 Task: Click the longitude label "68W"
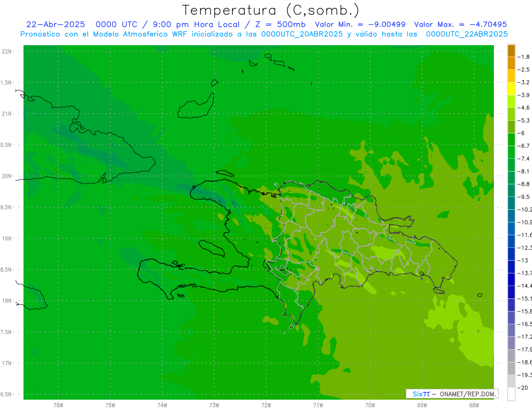(474, 405)
